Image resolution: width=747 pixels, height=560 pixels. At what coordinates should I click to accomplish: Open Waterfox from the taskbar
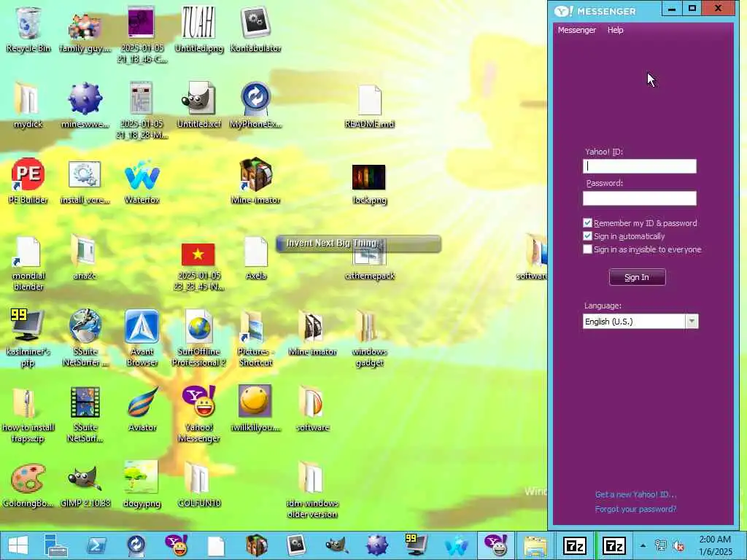(x=457, y=545)
